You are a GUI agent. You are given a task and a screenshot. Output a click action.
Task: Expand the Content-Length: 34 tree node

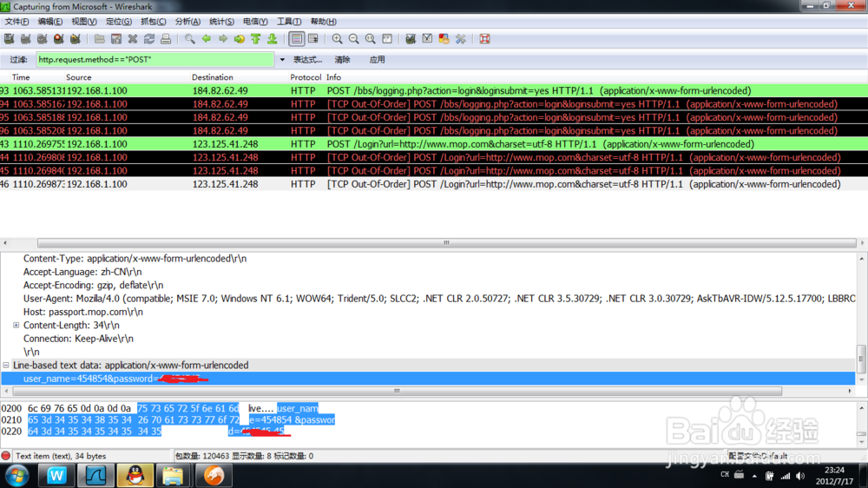click(16, 325)
